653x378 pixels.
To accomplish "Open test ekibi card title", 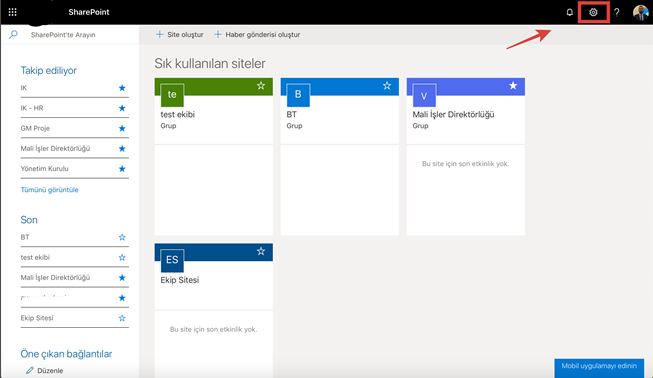I will coord(178,114).
